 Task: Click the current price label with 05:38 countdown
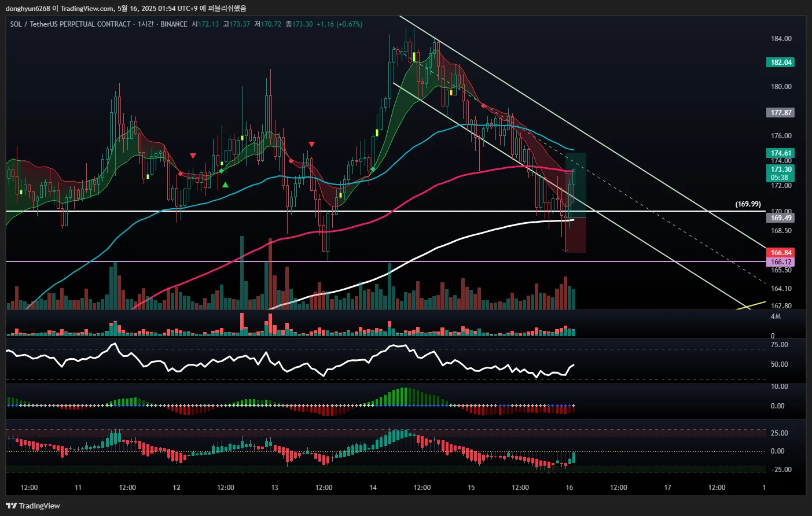781,174
